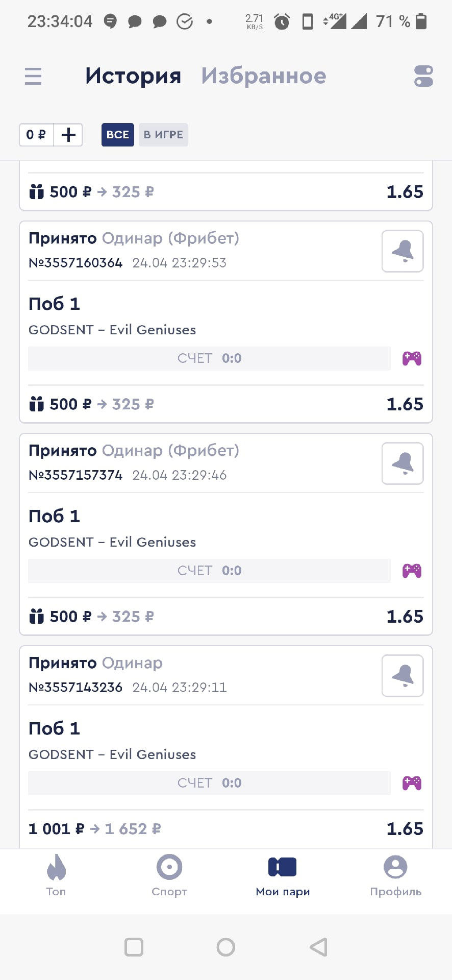Screen dimensions: 452x980
Task: Open Мои пари in bottom navigation
Action: click(x=283, y=876)
